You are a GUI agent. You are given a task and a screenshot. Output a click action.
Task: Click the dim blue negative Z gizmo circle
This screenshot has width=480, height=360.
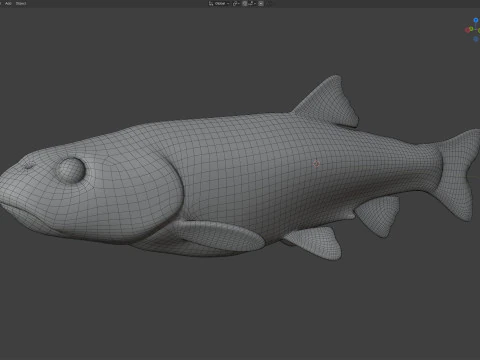(x=476, y=39)
